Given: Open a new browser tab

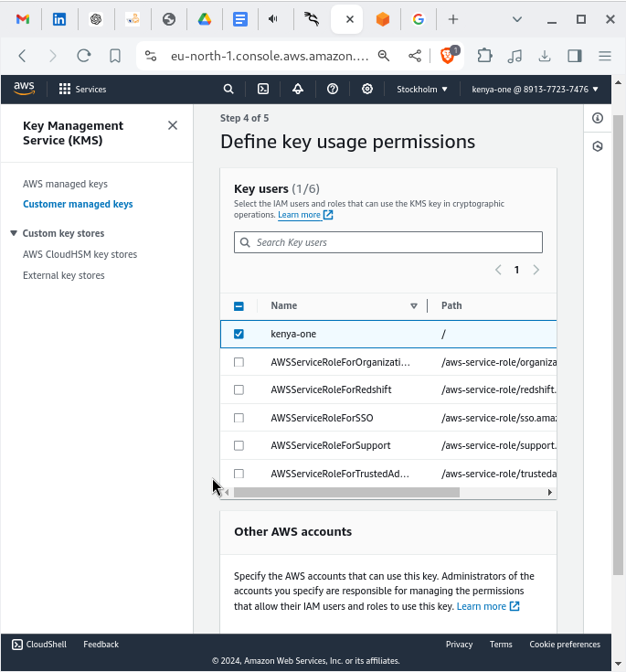Looking at the screenshot, I should coord(453,19).
